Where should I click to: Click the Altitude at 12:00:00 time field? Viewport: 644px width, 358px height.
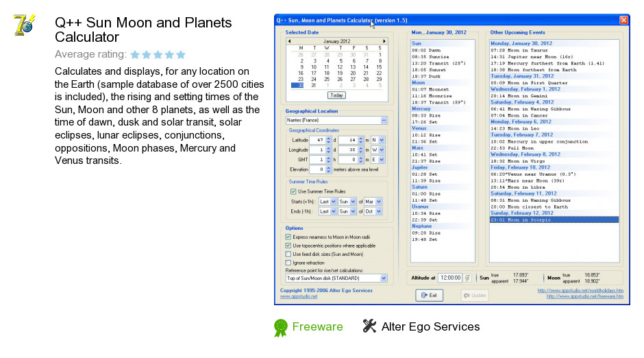[451, 278]
